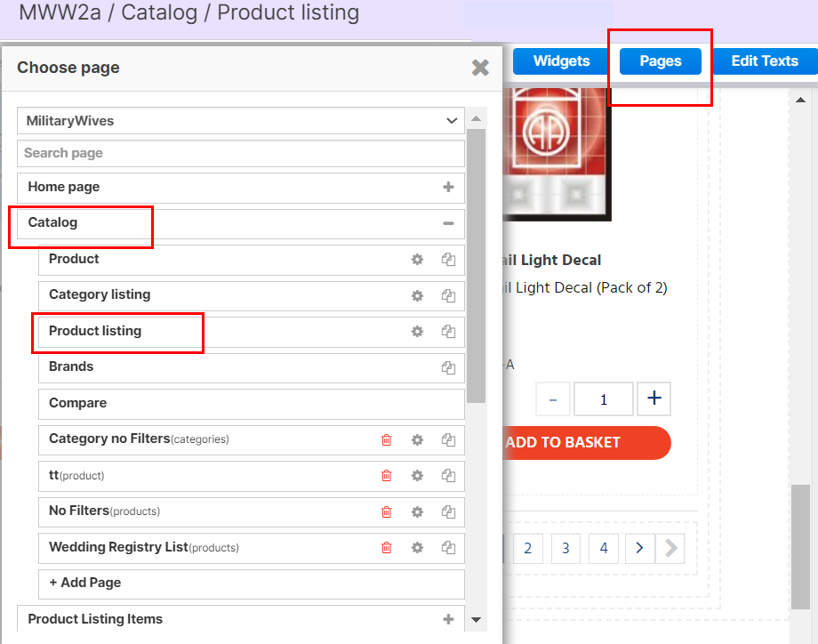Increase quantity with the plus stepper

coord(654,399)
